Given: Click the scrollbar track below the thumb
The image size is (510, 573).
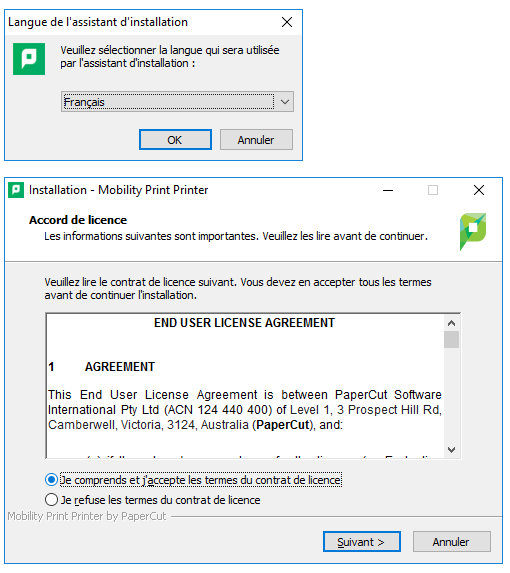Looking at the screenshot, I should [451, 395].
